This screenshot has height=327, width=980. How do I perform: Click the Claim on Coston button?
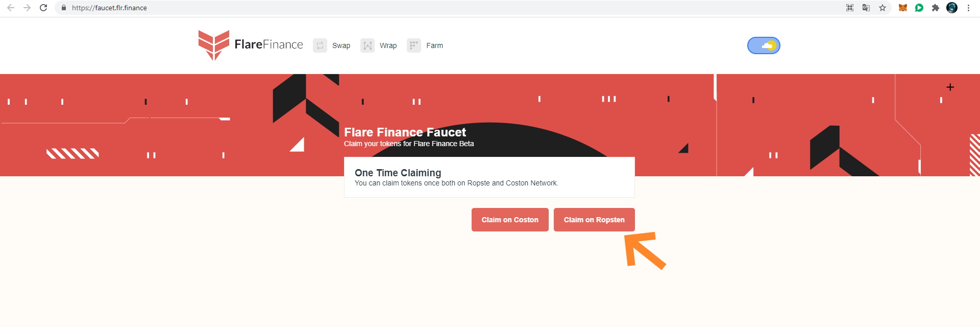[510, 220]
